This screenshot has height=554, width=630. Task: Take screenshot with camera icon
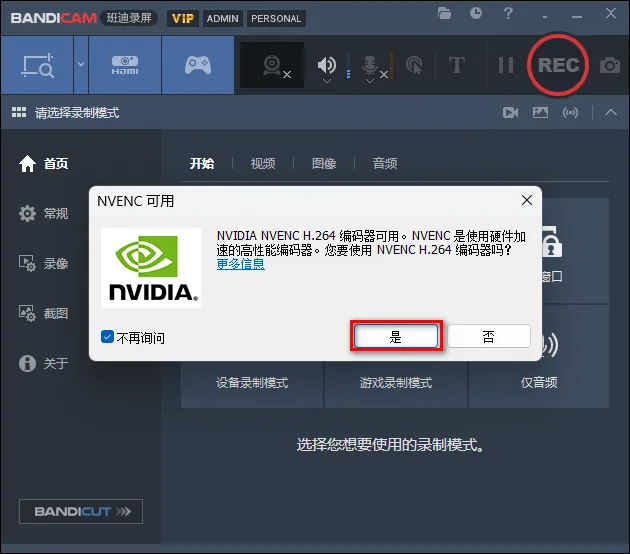(x=610, y=65)
